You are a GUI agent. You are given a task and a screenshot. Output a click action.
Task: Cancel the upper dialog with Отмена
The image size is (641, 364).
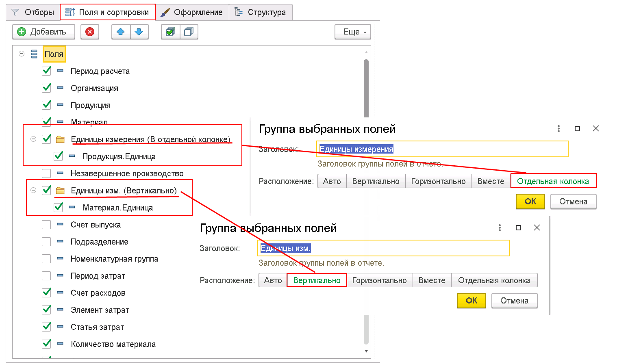(x=573, y=201)
